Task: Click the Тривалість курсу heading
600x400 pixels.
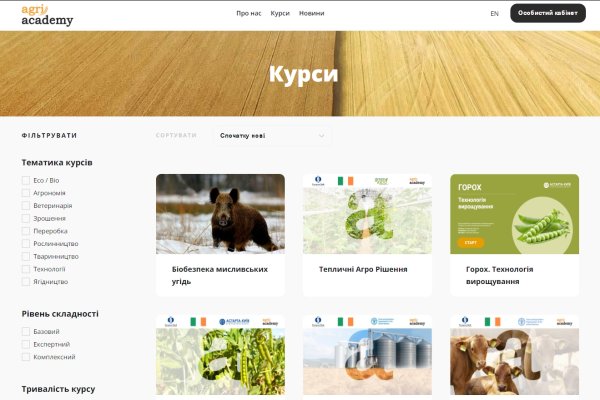Action: [x=58, y=389]
